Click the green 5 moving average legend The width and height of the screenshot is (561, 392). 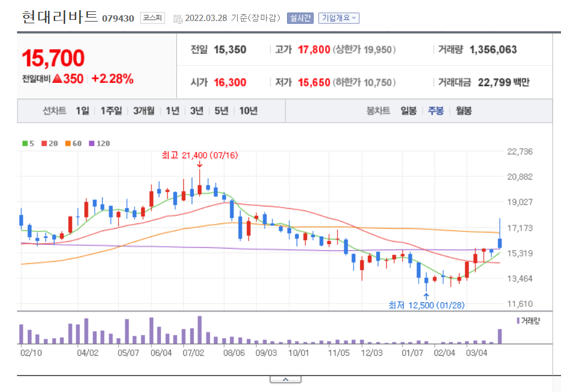[x=28, y=144]
